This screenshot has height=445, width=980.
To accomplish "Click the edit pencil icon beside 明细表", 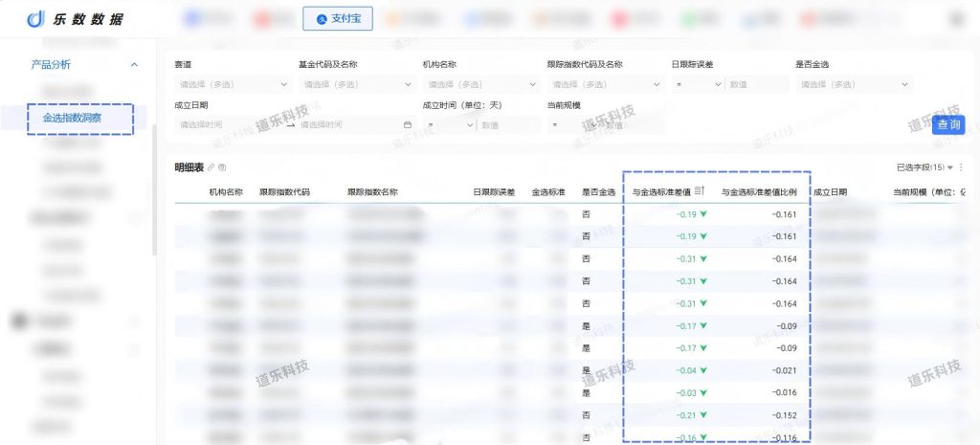I will tap(212, 167).
